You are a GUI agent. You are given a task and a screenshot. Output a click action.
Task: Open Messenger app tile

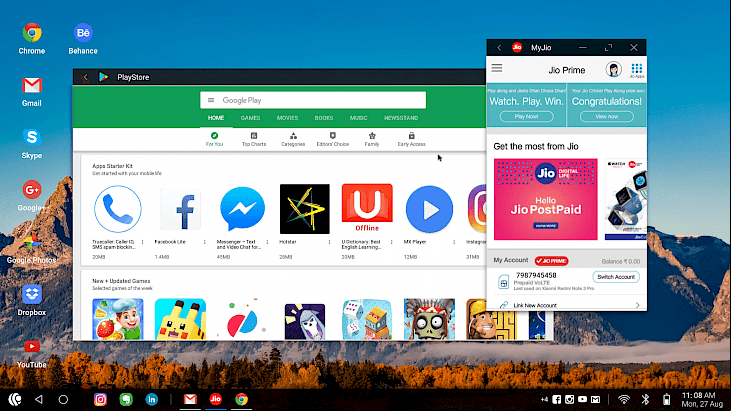click(x=242, y=222)
